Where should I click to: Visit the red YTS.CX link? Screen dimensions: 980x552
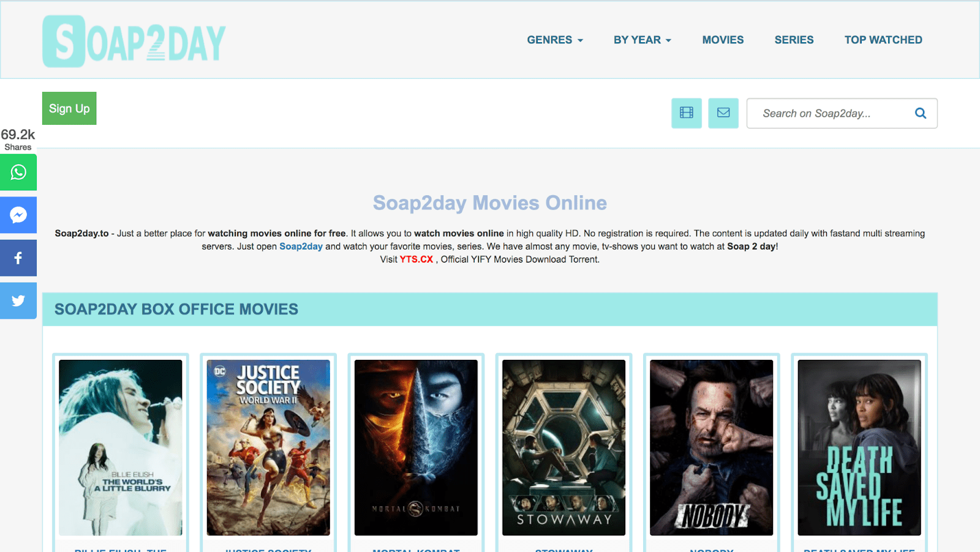coord(417,259)
